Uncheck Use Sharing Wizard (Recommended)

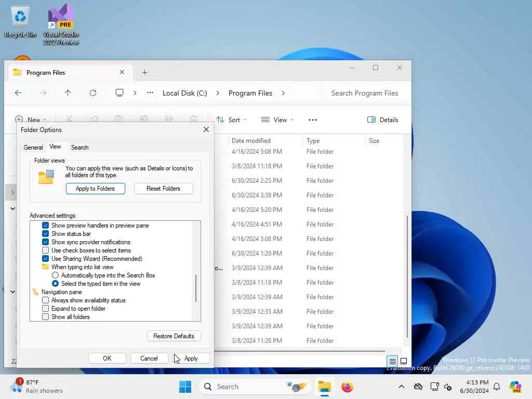pyautogui.click(x=45, y=259)
